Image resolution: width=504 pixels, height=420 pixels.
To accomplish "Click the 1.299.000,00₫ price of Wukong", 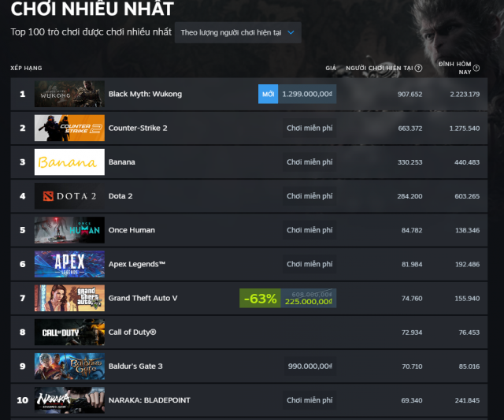I will click(x=307, y=94).
